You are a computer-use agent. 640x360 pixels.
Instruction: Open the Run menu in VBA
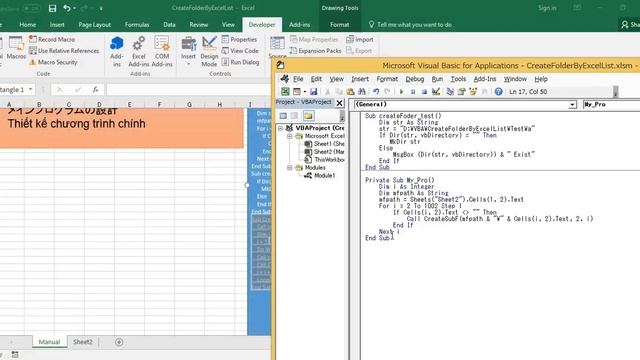(437, 79)
